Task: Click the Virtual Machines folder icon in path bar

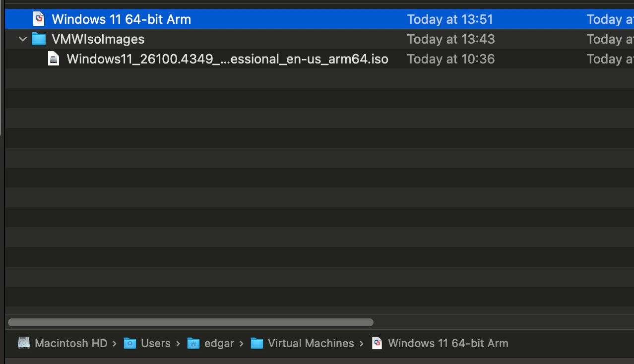Action: click(x=257, y=343)
